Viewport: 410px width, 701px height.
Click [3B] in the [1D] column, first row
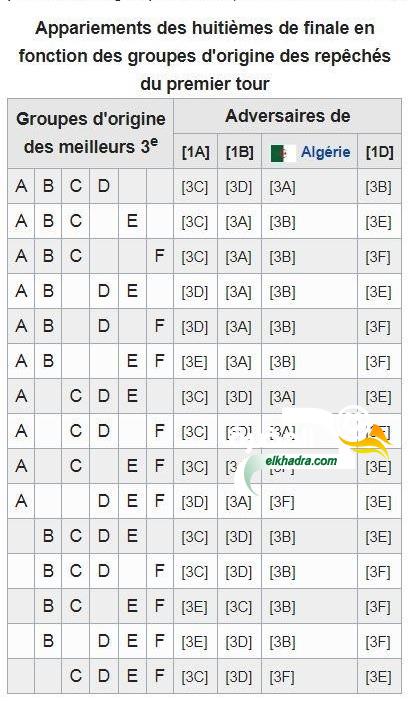click(378, 187)
